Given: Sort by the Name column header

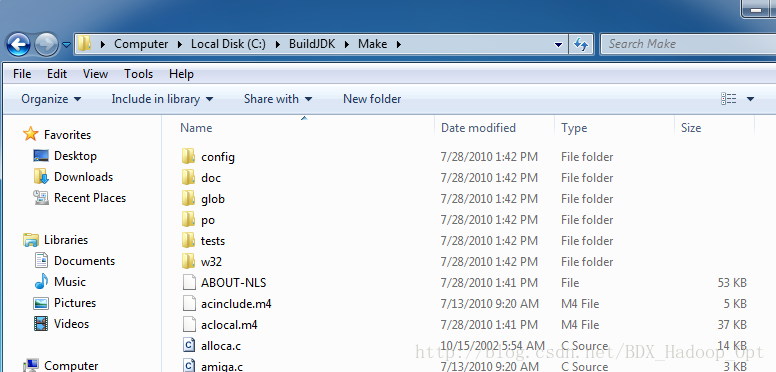Looking at the screenshot, I should tap(196, 128).
